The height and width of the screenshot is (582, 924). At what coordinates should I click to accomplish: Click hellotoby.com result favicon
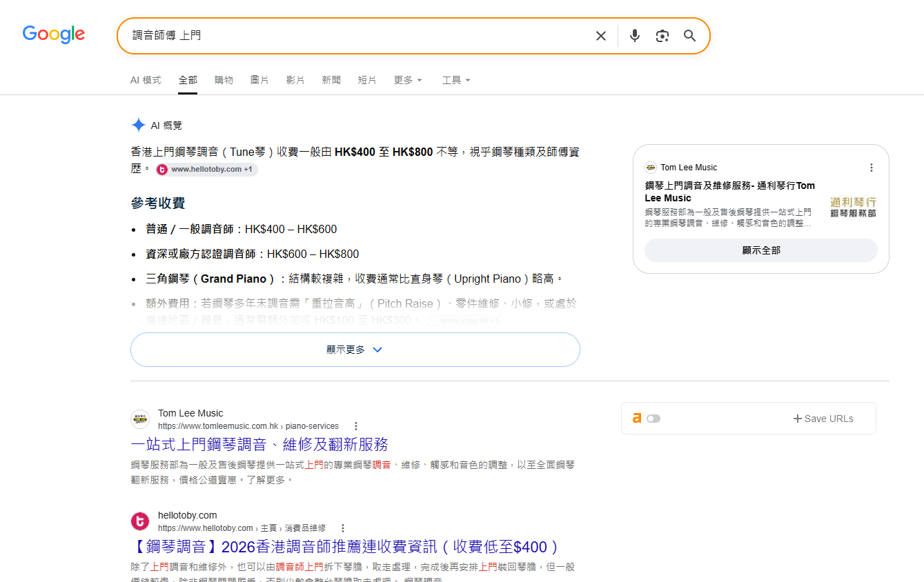(x=140, y=521)
